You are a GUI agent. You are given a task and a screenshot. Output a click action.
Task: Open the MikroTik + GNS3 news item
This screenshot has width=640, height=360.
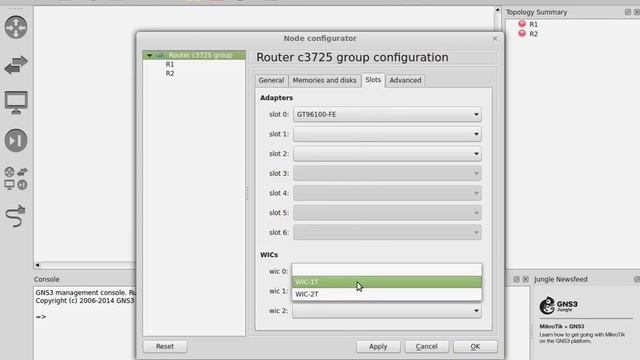click(x=562, y=327)
